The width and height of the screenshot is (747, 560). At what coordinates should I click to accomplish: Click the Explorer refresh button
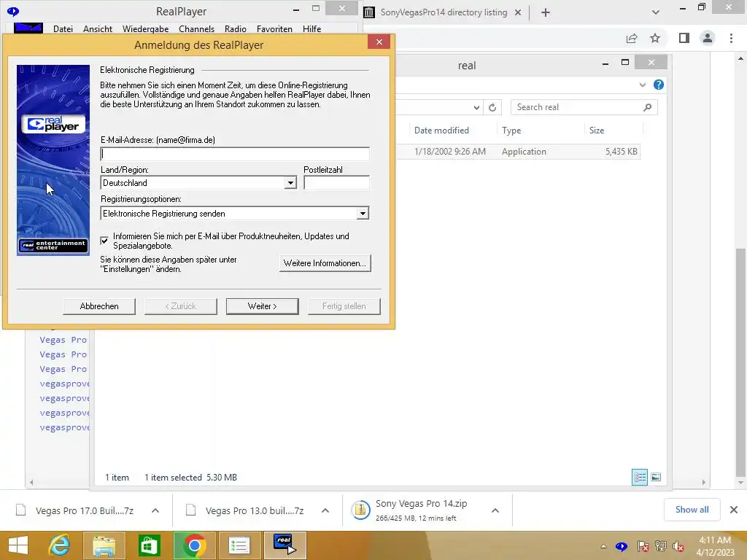click(492, 108)
